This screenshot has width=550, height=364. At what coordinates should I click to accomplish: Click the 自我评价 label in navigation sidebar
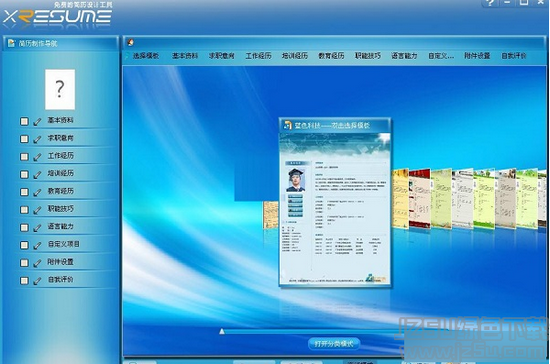(61, 279)
